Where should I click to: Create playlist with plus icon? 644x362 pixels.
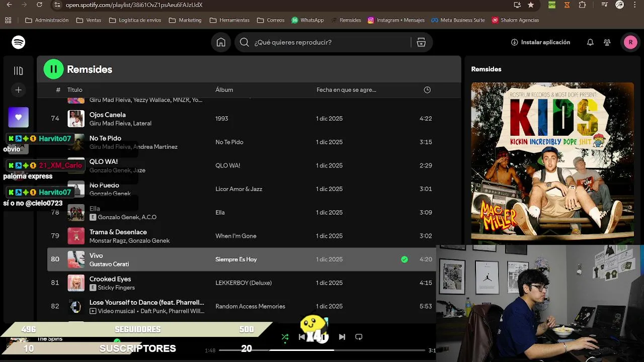click(x=19, y=90)
